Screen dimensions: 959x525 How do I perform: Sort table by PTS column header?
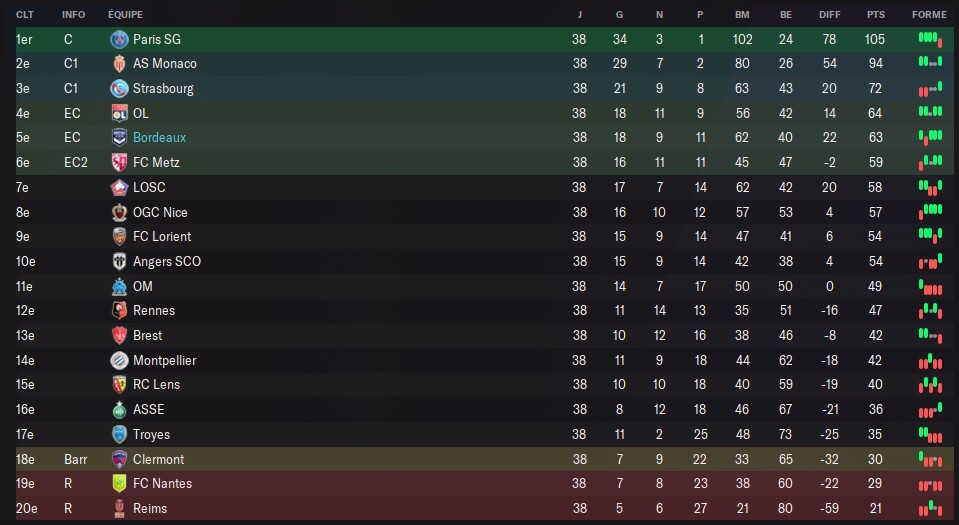(x=876, y=15)
